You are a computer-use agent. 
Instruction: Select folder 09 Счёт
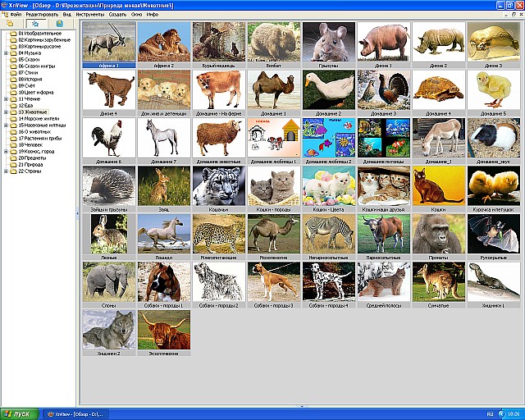pyautogui.click(x=27, y=86)
